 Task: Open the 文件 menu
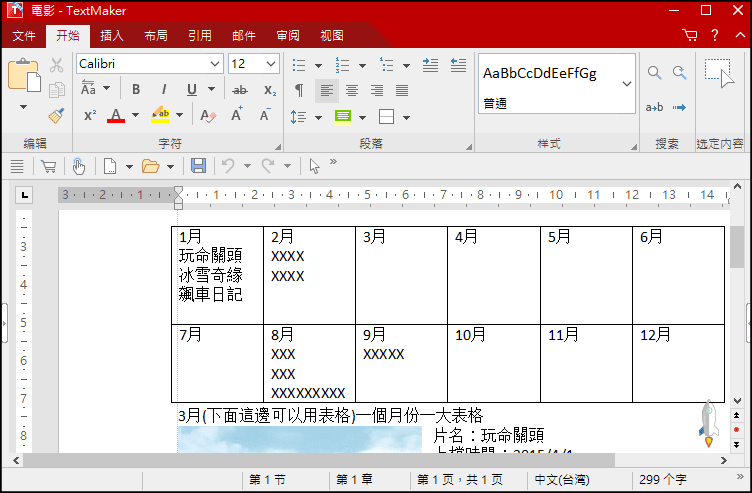click(24, 35)
